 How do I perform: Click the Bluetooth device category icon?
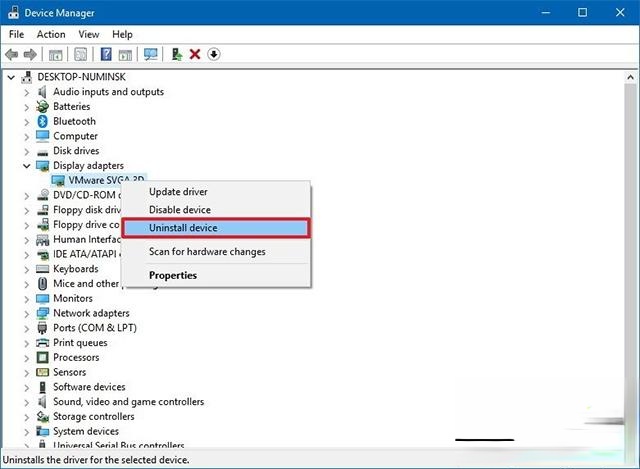[42, 121]
